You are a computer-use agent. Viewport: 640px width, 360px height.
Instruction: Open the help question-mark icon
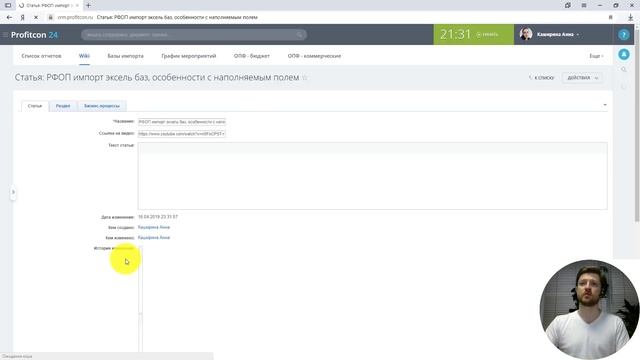point(624,35)
